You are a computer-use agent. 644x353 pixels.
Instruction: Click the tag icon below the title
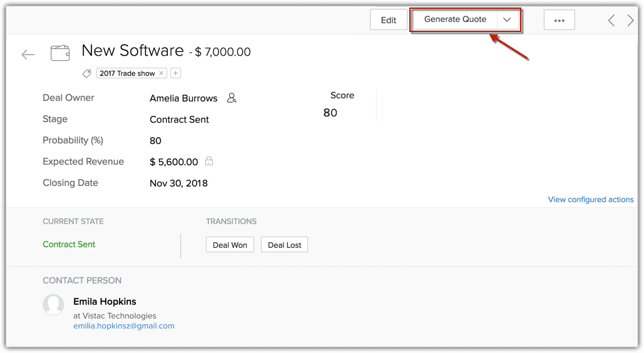(x=87, y=74)
